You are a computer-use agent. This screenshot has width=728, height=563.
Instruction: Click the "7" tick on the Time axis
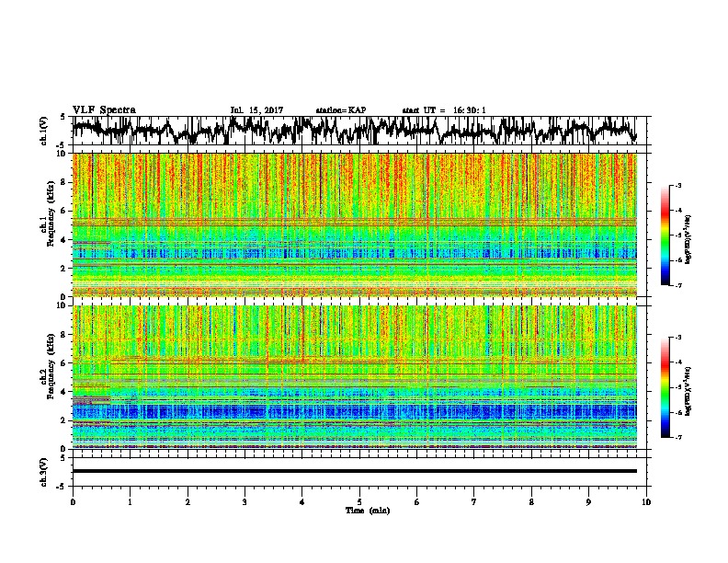[474, 502]
